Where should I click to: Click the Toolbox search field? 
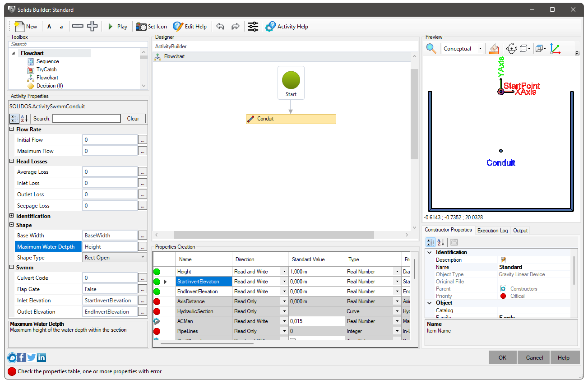point(78,44)
